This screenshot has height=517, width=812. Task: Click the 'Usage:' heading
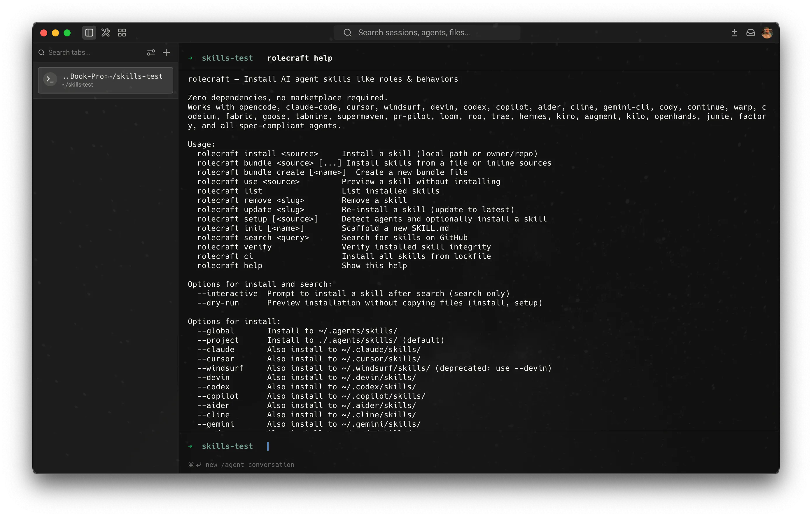(x=201, y=144)
